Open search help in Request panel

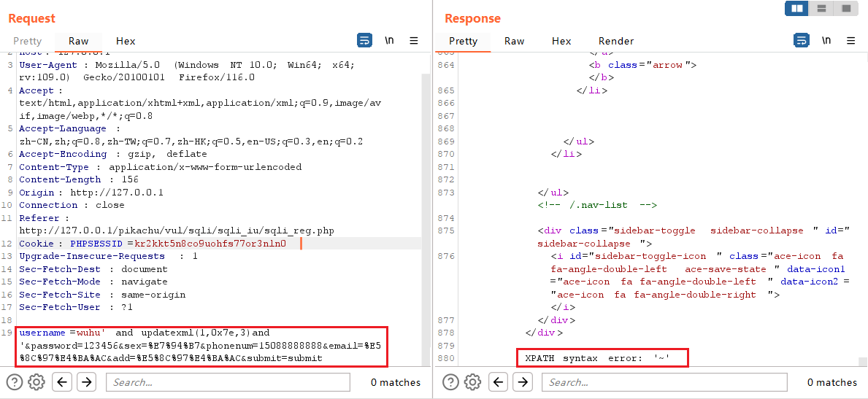[x=15, y=381]
